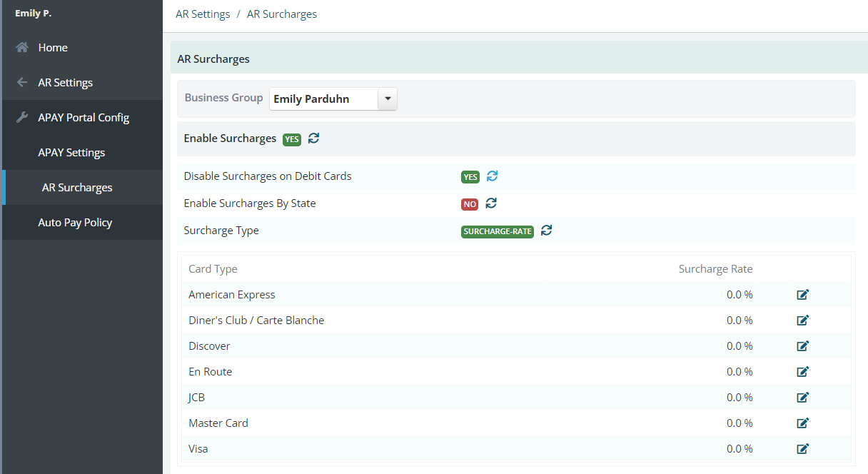The height and width of the screenshot is (474, 868).
Task: Click the wrench icon beside APAY Portal Config
Action: (x=22, y=118)
